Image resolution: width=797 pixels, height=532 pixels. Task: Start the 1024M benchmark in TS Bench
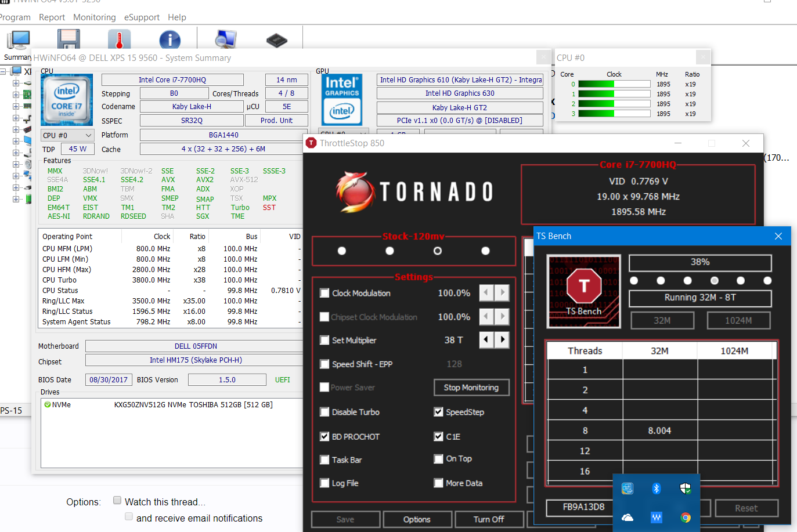(738, 320)
